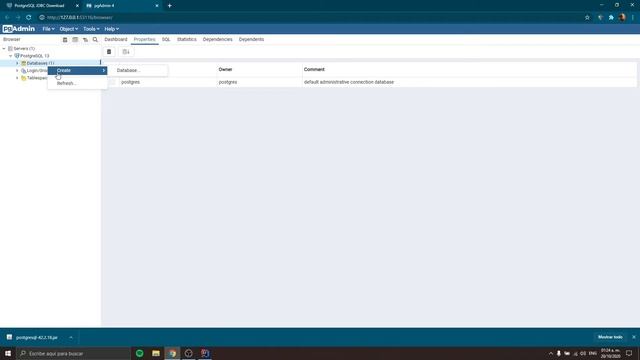
Task: Click the drop cascade button in Properties
Action: coord(126,52)
